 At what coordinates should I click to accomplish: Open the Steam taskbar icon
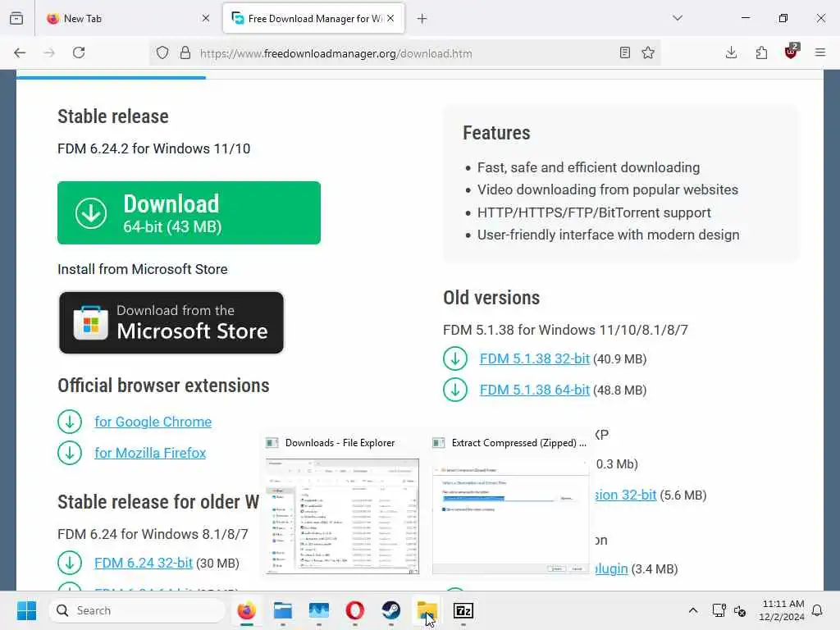(391, 610)
